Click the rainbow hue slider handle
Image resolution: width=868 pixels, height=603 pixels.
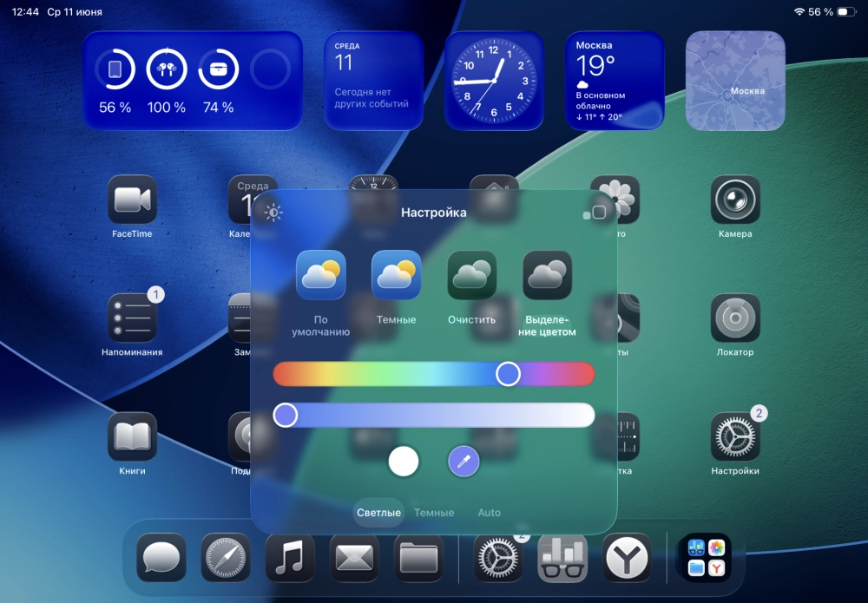[508, 374]
